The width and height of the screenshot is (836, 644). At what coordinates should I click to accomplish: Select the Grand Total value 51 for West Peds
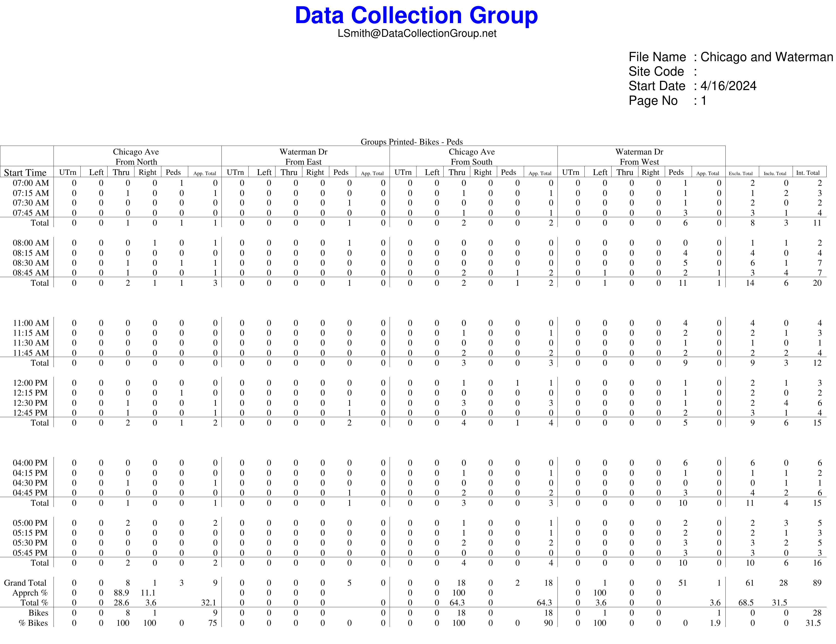tap(683, 583)
